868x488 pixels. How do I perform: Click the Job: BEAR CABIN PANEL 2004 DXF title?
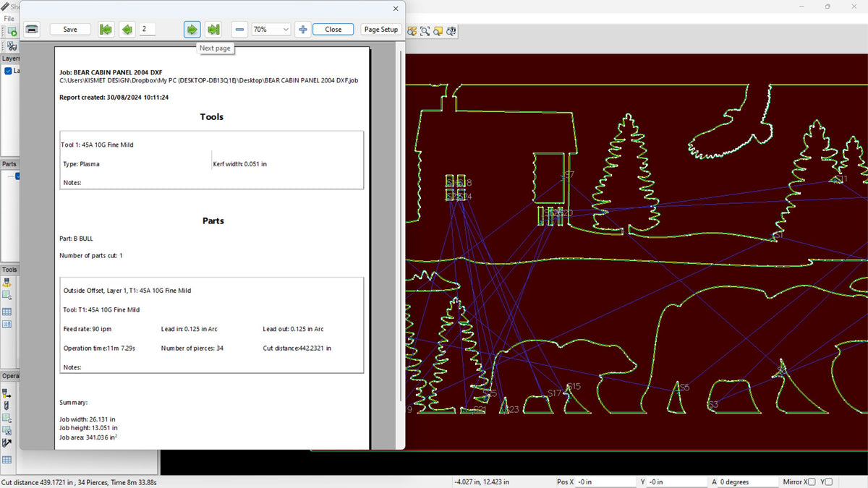tap(111, 72)
